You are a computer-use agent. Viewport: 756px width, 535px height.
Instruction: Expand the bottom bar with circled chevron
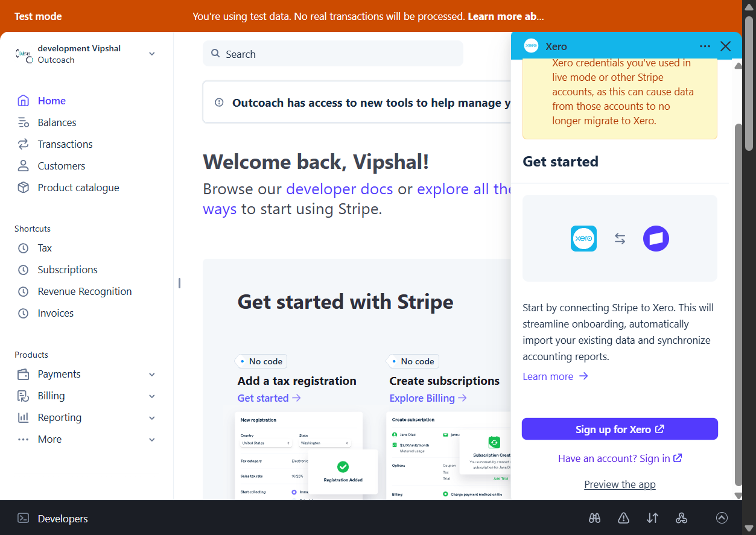[722, 518]
